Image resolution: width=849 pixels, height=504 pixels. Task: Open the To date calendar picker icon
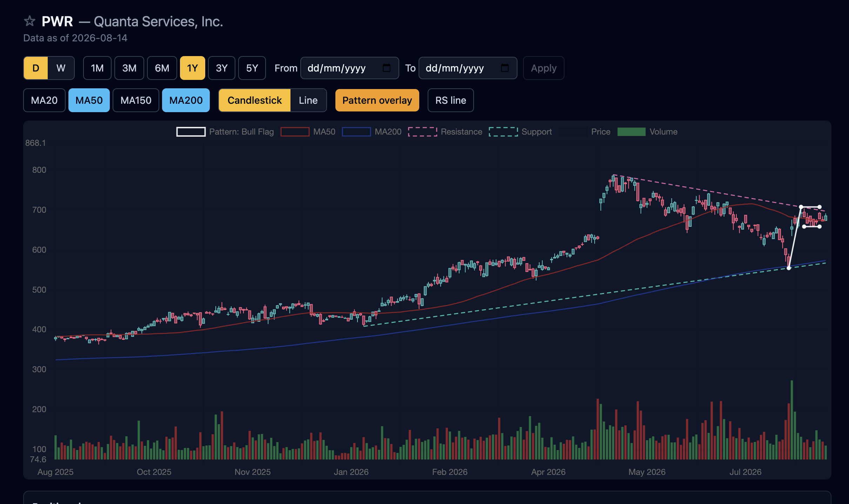504,68
